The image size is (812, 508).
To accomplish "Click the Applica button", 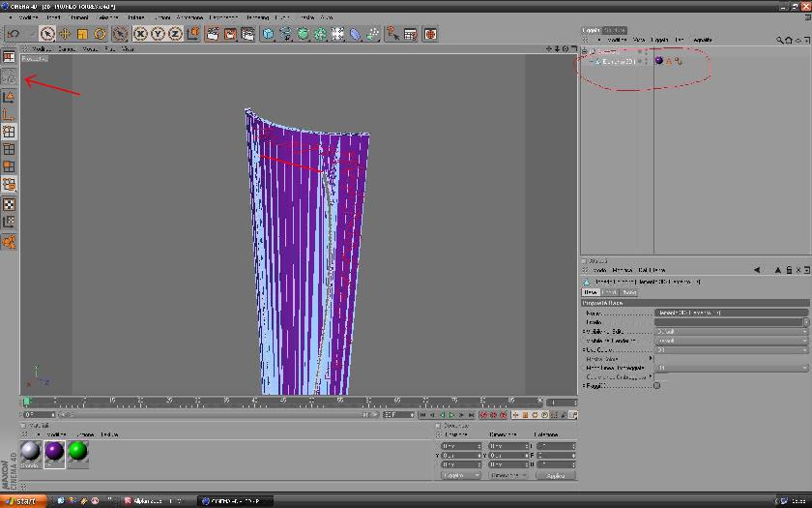I will (x=555, y=476).
